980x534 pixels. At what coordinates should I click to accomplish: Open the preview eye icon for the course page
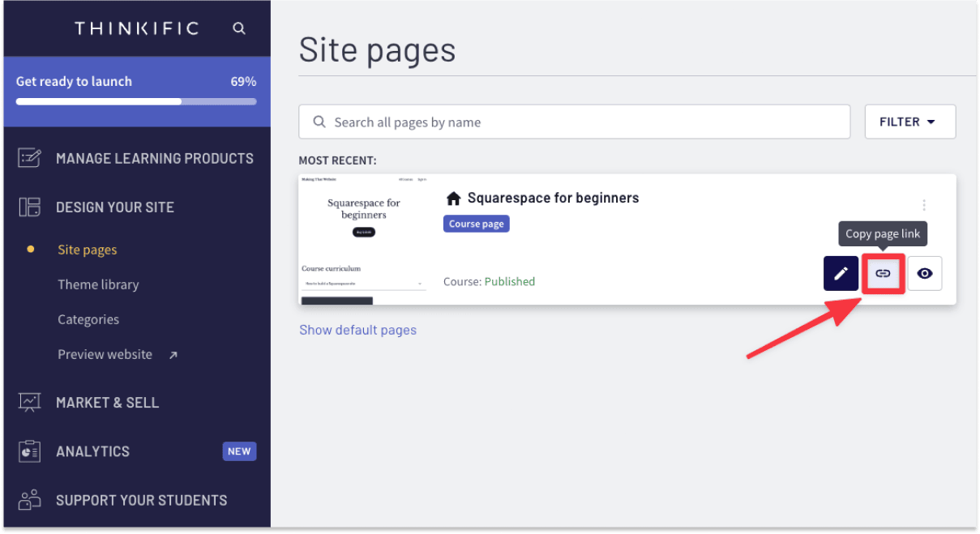tap(925, 273)
